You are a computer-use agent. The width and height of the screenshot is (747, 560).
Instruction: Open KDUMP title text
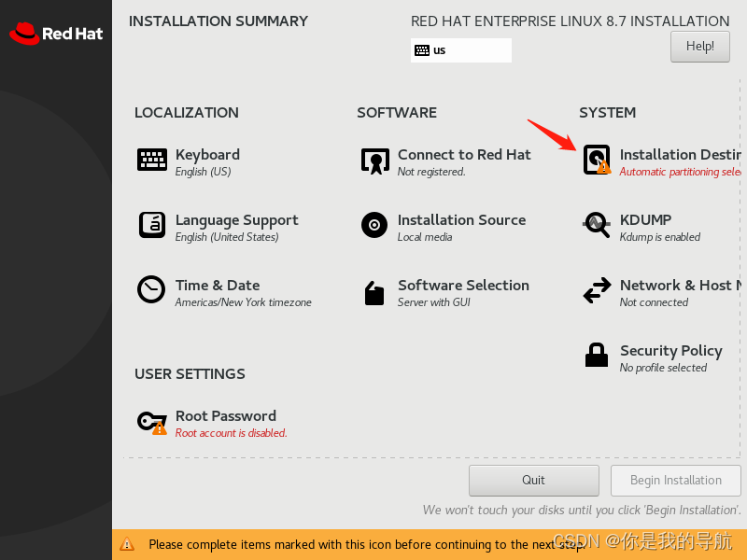click(x=645, y=220)
